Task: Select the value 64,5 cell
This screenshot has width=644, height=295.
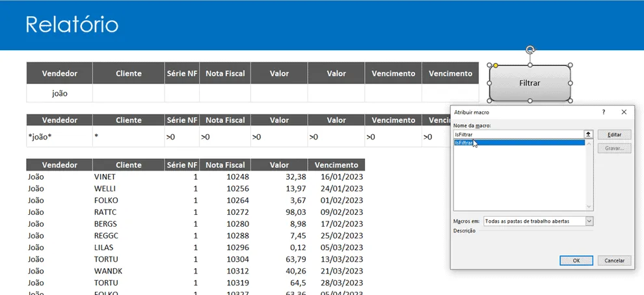Action: click(279, 283)
